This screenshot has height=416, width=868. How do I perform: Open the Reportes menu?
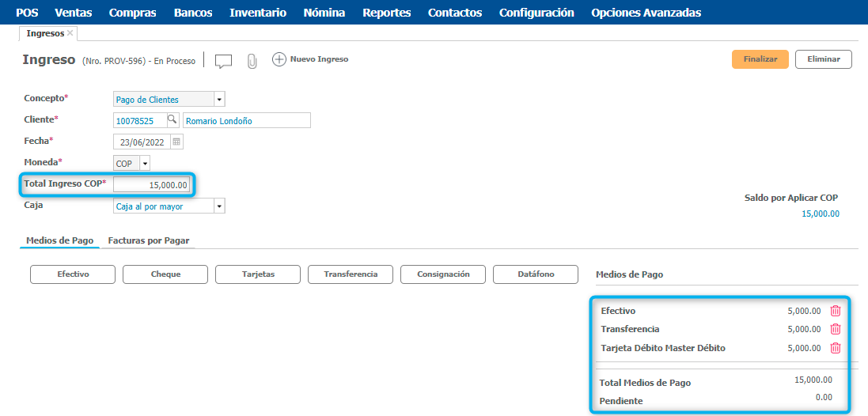(x=386, y=13)
